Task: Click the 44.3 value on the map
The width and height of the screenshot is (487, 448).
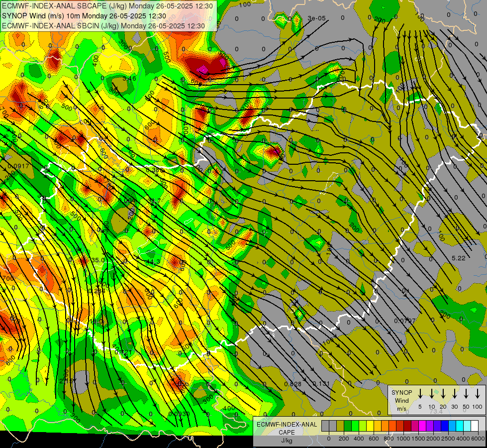Action: click(153, 262)
